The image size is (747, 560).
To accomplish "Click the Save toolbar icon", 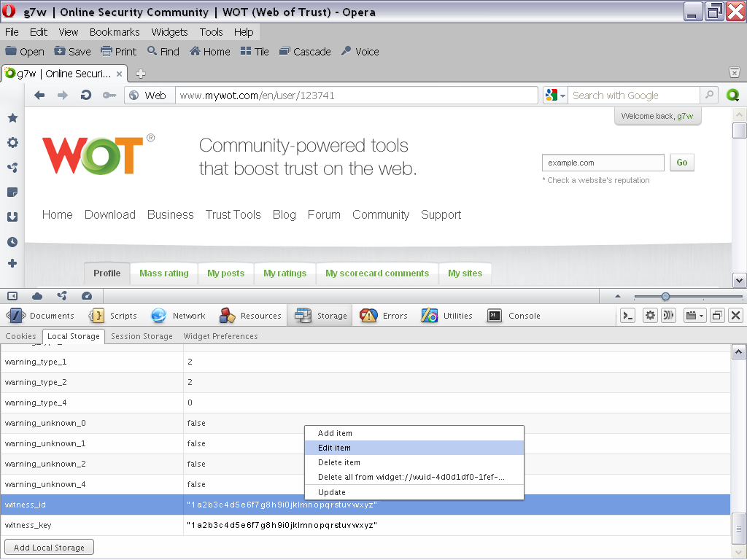I will coord(60,51).
